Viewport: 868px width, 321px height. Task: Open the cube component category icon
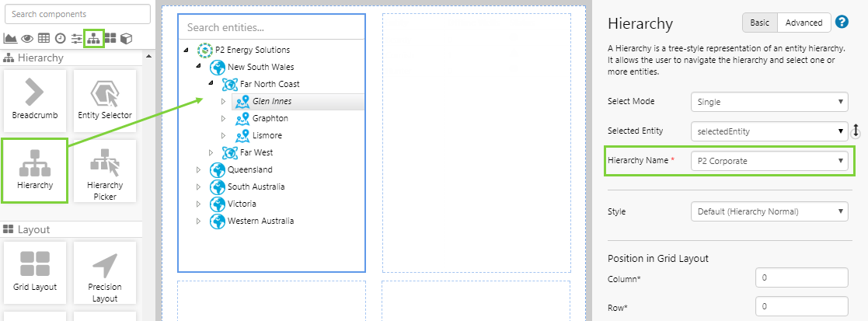click(127, 38)
